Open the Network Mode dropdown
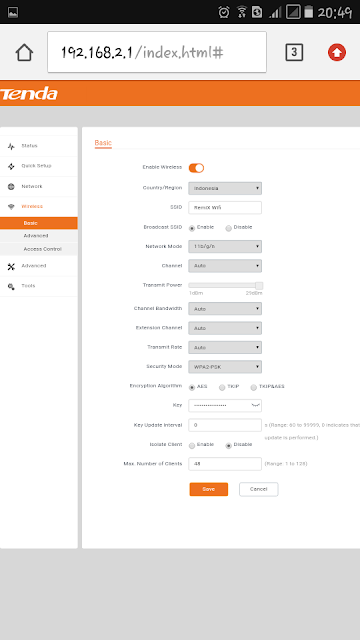The width and height of the screenshot is (360, 640). [225, 247]
